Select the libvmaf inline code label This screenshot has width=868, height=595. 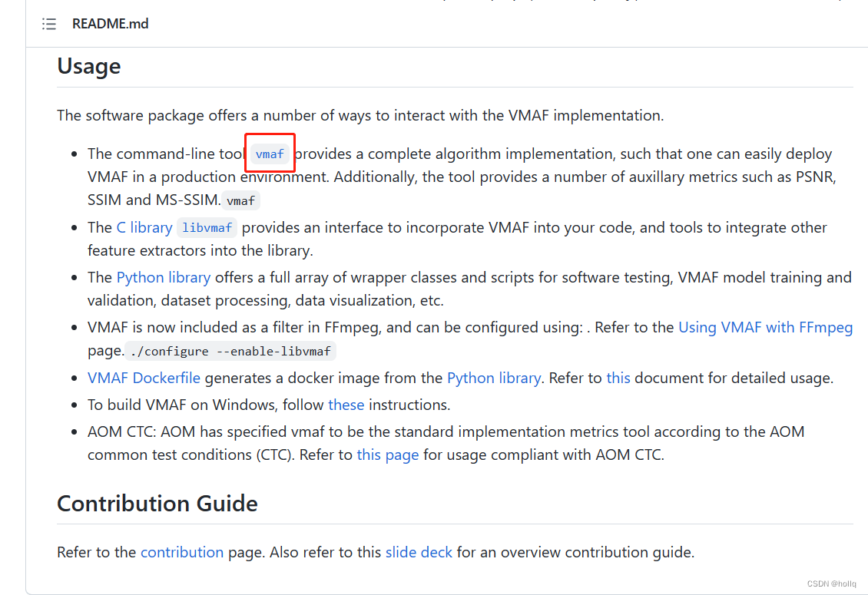click(207, 227)
